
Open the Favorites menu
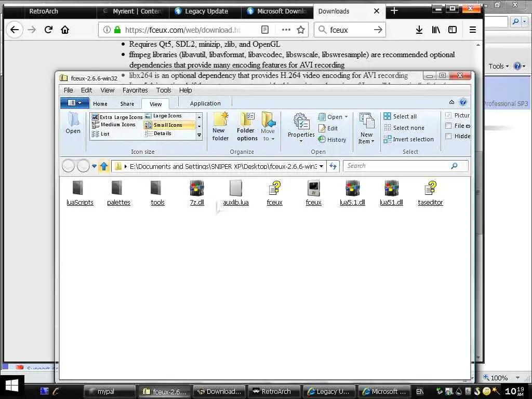click(x=135, y=90)
